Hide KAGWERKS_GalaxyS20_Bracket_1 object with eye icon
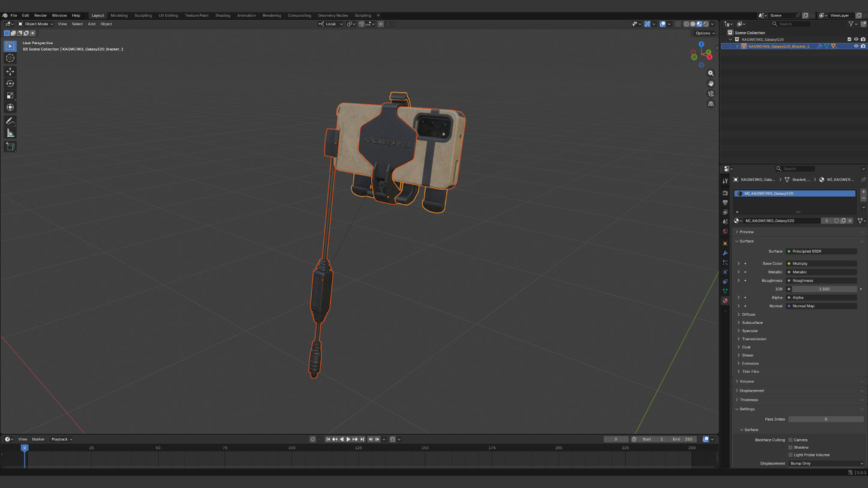 tap(857, 46)
